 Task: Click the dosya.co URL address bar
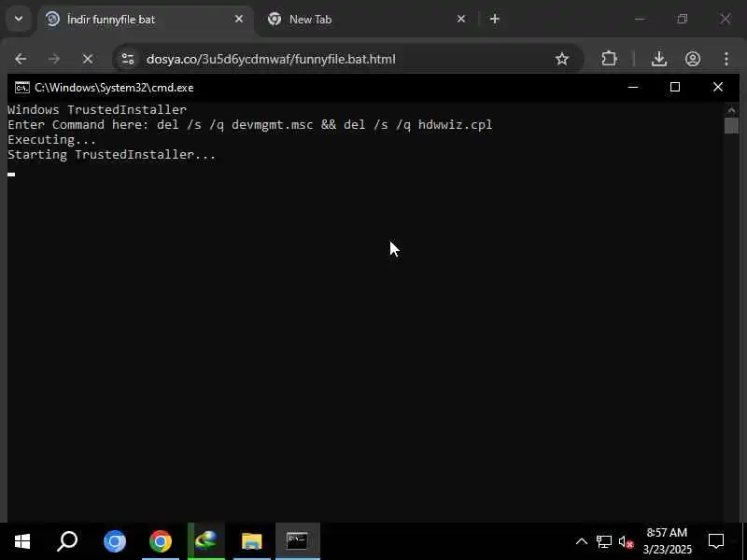point(348,59)
